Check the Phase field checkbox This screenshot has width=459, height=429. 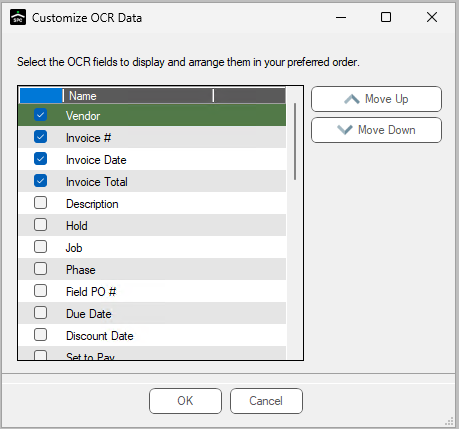coord(40,269)
